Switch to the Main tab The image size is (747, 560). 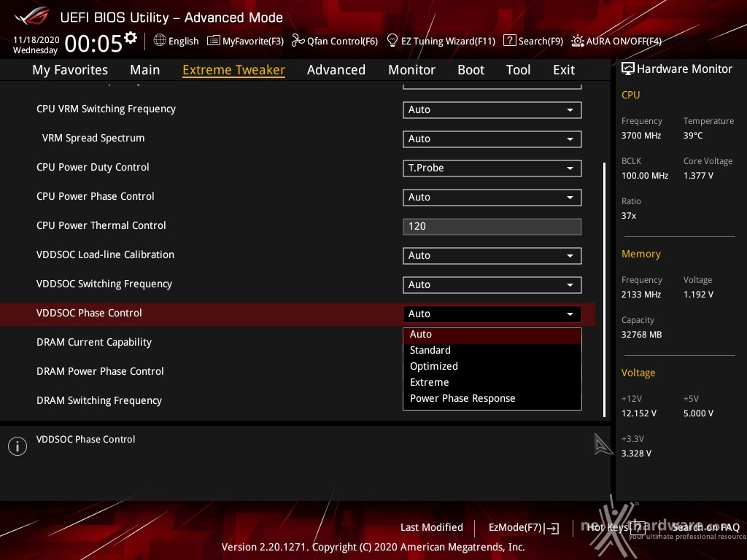pyautogui.click(x=145, y=70)
